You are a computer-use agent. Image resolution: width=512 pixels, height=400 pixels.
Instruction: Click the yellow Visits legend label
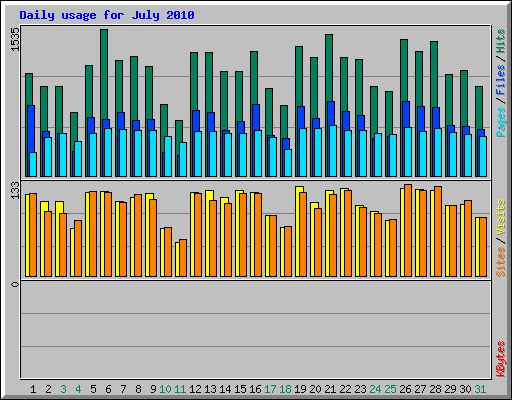pyautogui.click(x=501, y=218)
